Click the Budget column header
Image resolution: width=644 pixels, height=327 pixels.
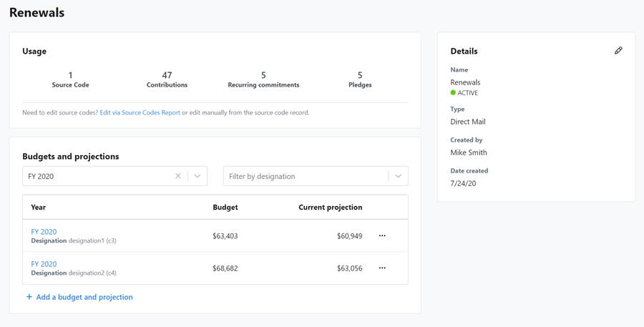click(225, 207)
